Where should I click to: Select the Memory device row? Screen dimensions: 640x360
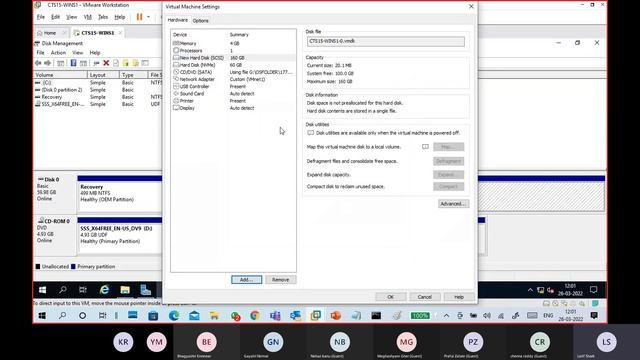click(x=233, y=43)
